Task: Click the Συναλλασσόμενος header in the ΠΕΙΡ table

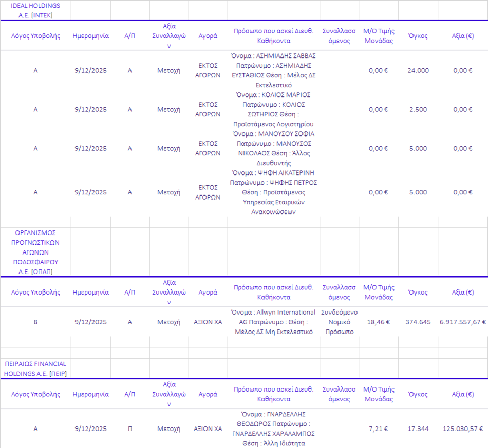Action: [x=339, y=394]
